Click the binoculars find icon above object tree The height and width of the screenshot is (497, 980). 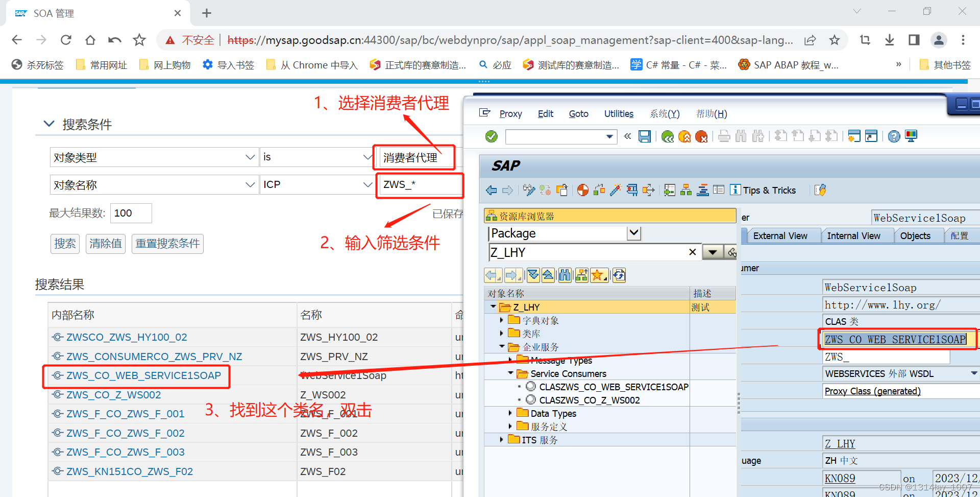point(565,276)
